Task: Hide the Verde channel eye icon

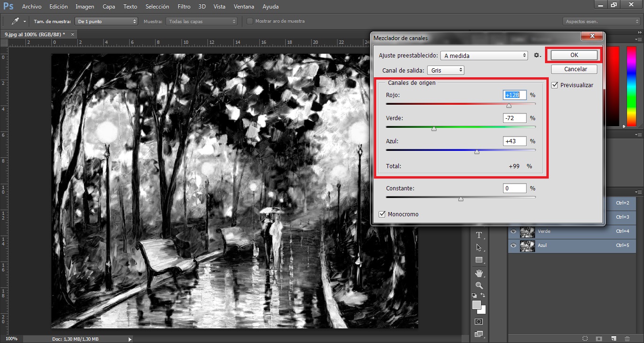Action: tap(513, 231)
